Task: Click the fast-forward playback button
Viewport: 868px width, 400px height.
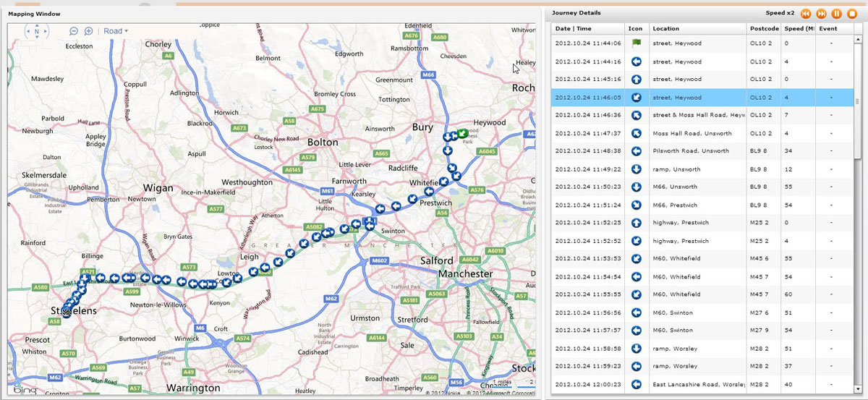Action: pos(821,13)
